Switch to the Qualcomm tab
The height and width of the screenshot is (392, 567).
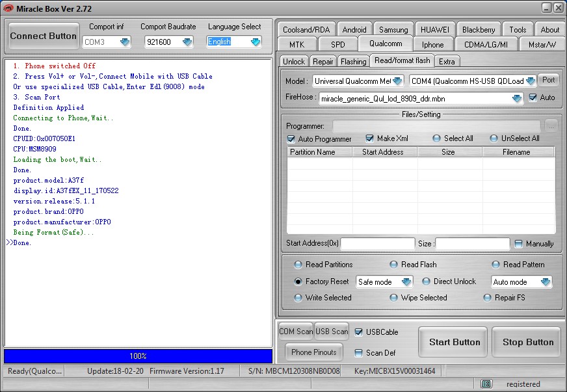tap(386, 44)
